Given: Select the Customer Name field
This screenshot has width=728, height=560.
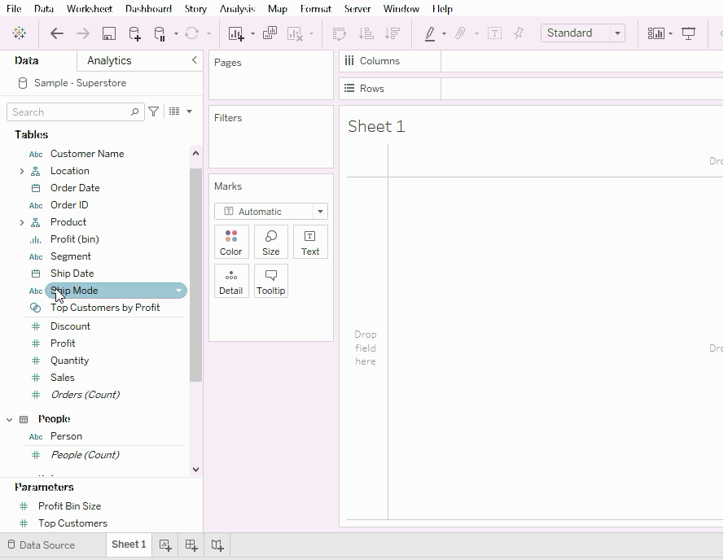Looking at the screenshot, I should click(87, 154).
